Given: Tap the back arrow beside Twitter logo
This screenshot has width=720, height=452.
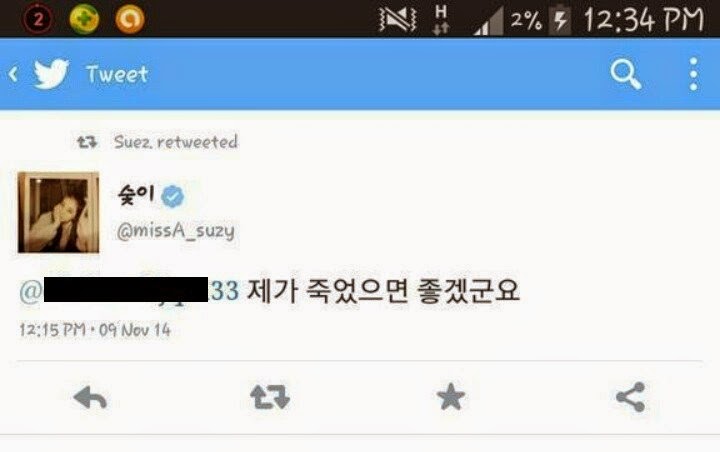Looking at the screenshot, I should pos(13,74).
